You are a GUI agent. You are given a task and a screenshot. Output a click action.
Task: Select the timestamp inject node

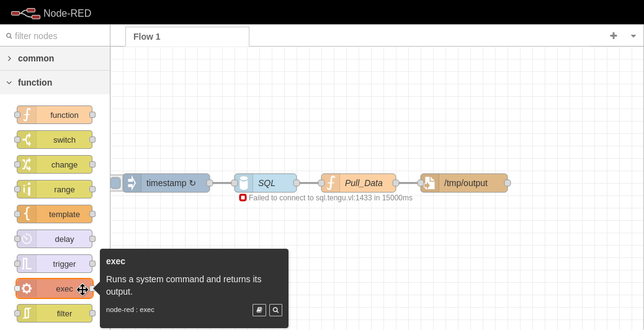[x=166, y=183]
